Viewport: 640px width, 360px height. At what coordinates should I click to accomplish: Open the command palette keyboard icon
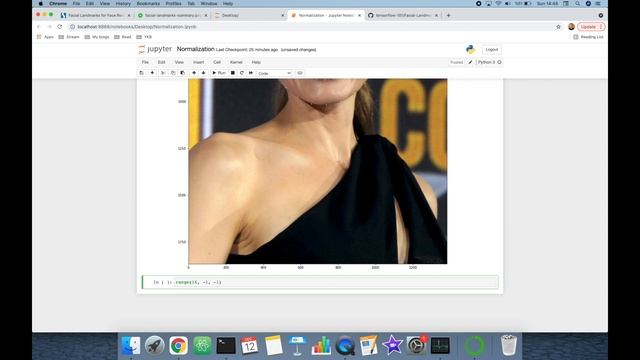[x=300, y=73]
